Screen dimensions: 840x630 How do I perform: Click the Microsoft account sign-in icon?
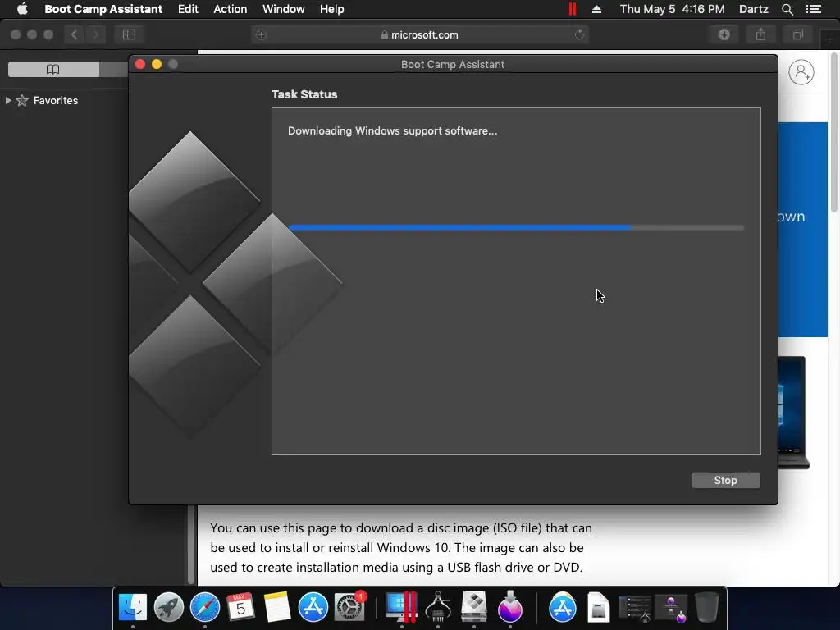tap(801, 72)
